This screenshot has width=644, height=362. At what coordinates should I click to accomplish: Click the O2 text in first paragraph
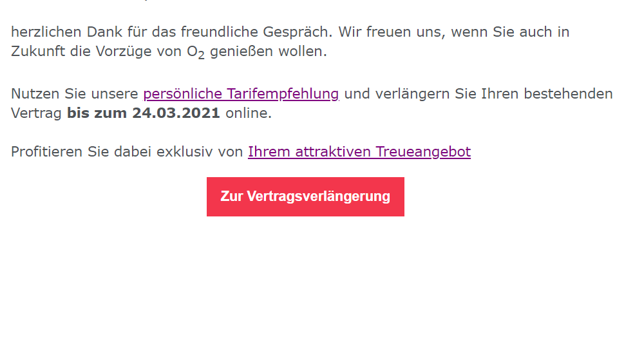[x=196, y=52]
